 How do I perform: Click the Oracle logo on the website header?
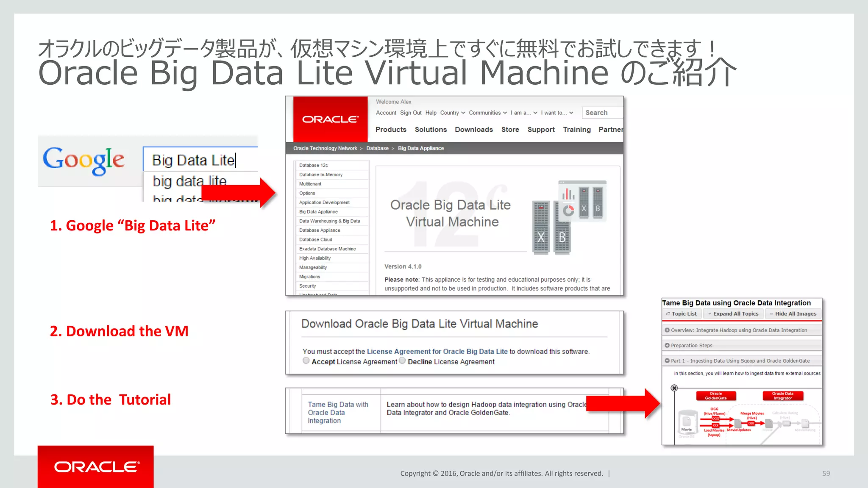pos(330,119)
